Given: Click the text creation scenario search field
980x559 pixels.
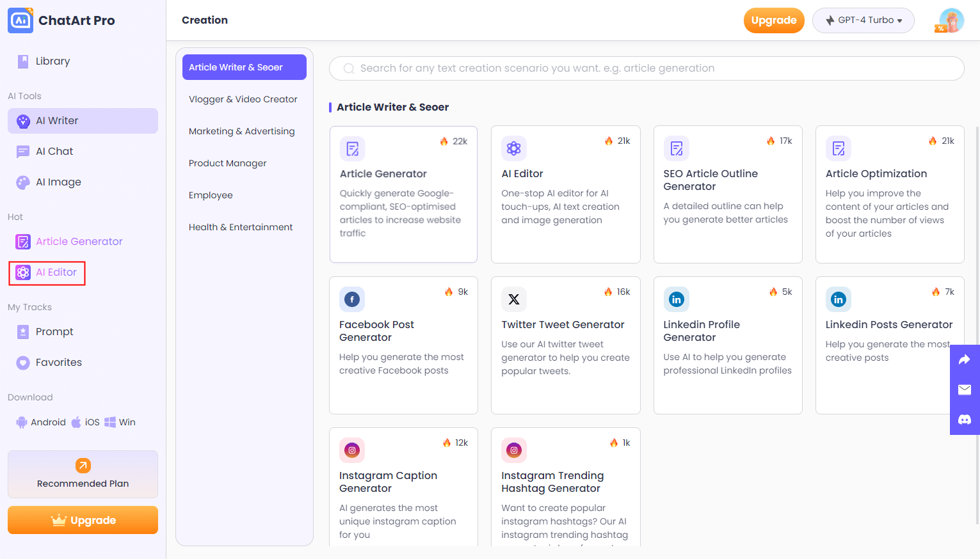Looking at the screenshot, I should tap(647, 68).
